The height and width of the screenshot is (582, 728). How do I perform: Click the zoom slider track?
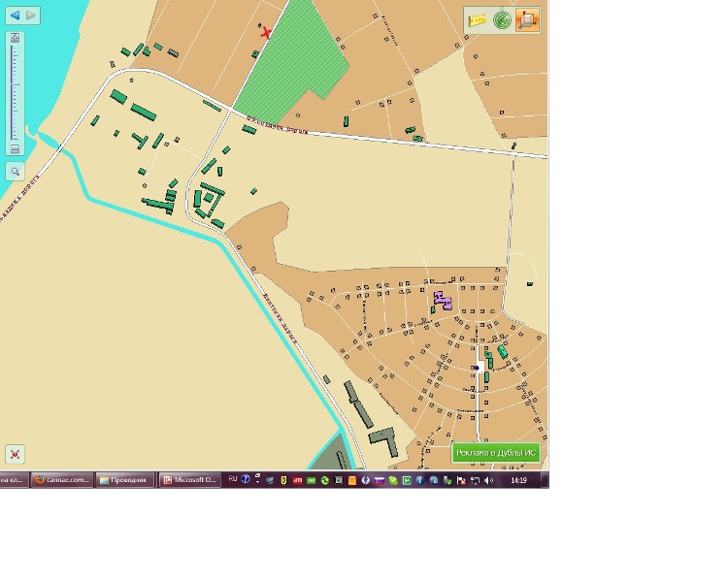click(15, 97)
